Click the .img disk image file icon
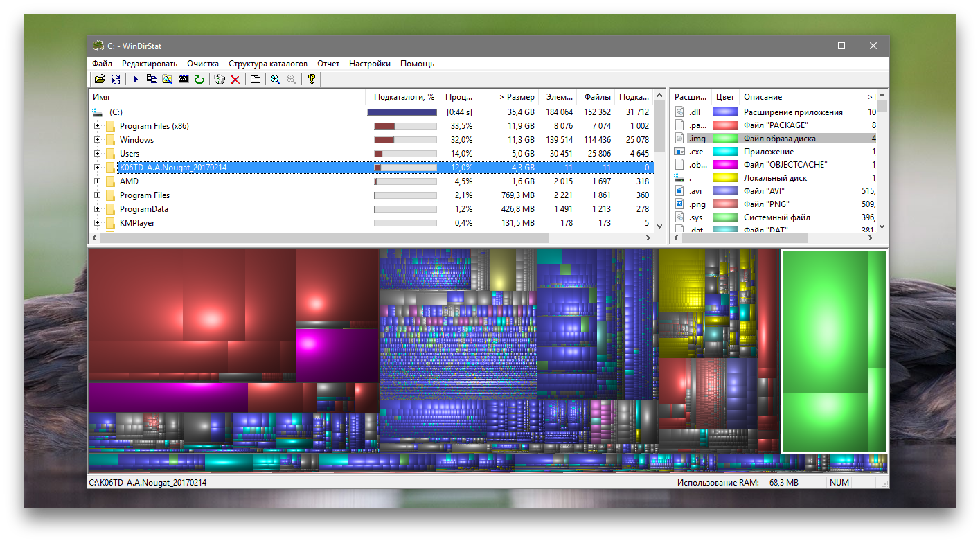 679,139
